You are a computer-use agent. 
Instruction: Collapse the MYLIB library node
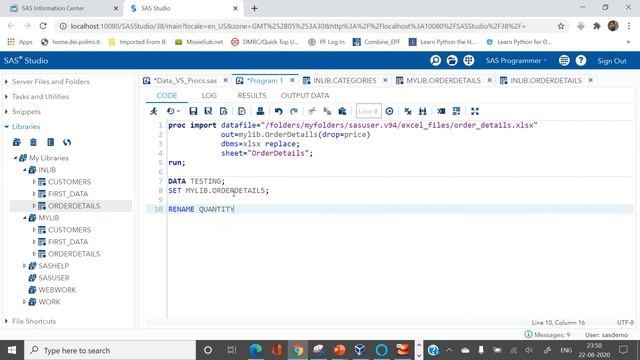click(24, 218)
